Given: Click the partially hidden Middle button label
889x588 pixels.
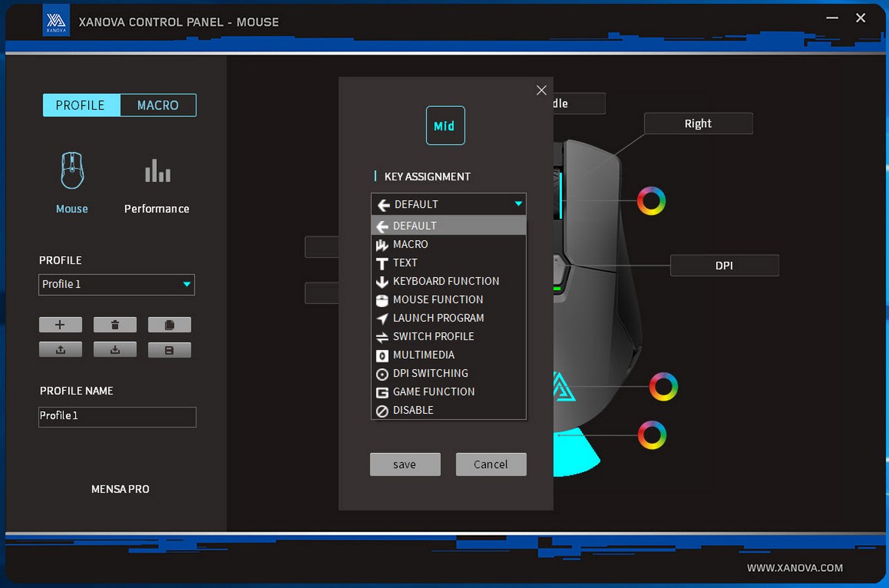Looking at the screenshot, I should [579, 103].
